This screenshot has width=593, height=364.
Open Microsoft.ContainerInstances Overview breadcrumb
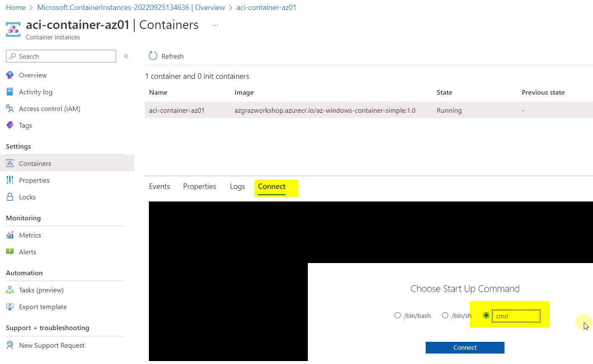pos(131,8)
